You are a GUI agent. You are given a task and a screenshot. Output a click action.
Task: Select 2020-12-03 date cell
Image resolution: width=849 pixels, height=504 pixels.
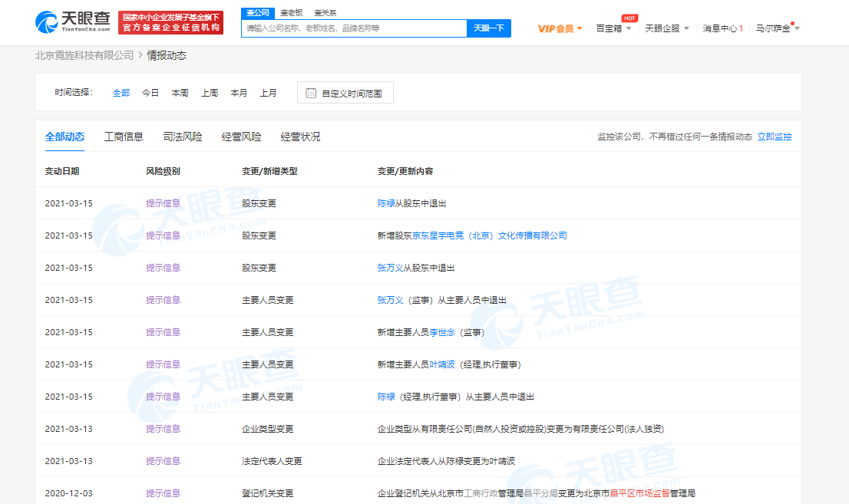[x=69, y=493]
